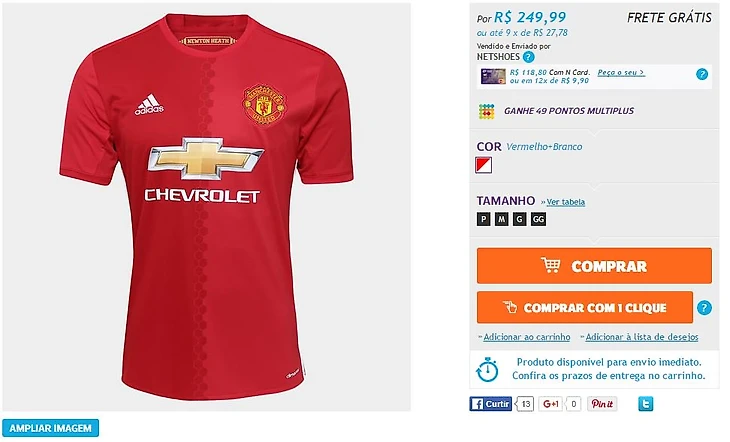This screenshot has width=730, height=442.
Task: Click the orange COMPRAR button
Action: (x=594, y=266)
